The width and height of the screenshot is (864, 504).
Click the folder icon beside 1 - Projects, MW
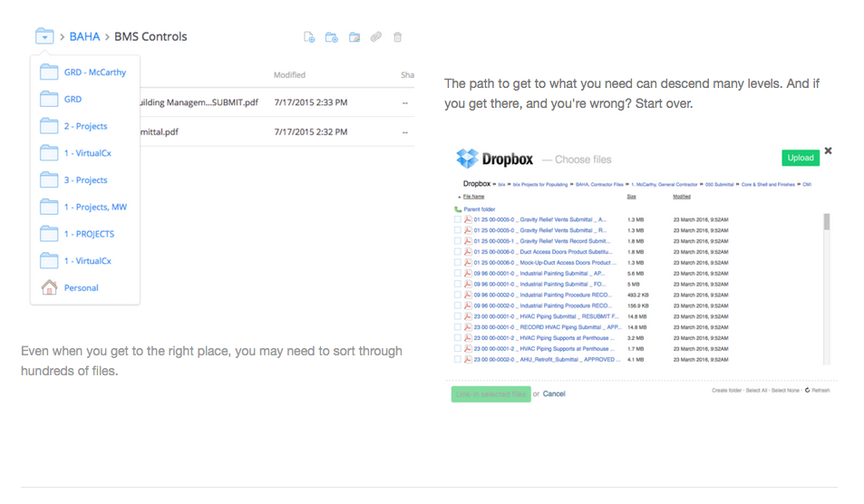[x=49, y=207]
